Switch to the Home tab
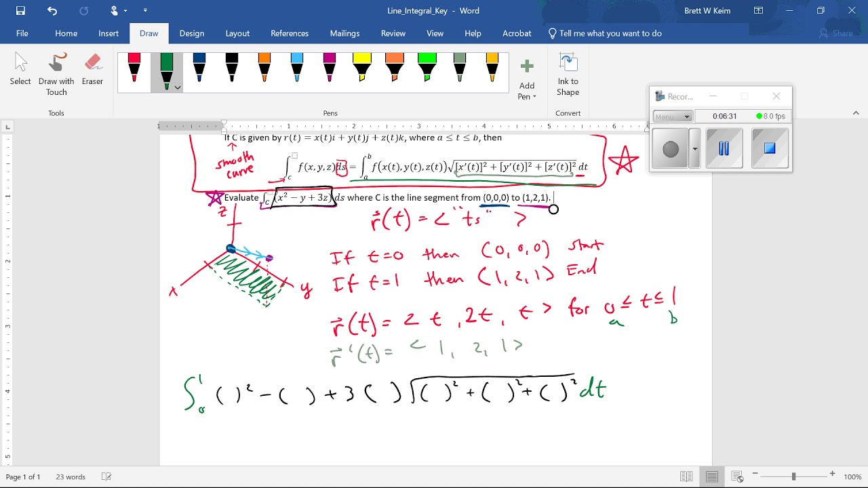The height and width of the screenshot is (488, 868). (x=66, y=33)
